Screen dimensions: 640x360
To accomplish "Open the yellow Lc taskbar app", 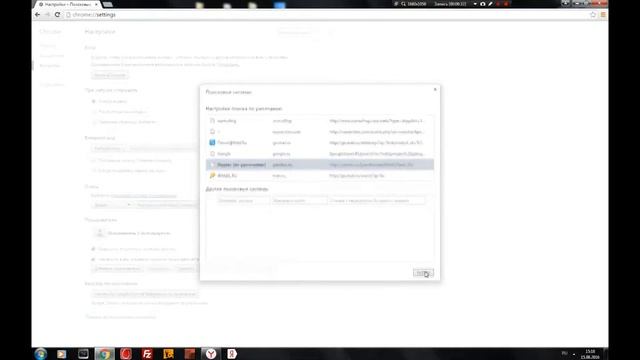I will pos(168,354).
